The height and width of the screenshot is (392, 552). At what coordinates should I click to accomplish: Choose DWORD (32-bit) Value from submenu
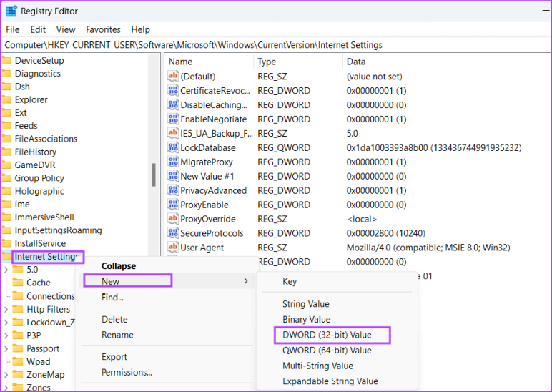(x=327, y=335)
